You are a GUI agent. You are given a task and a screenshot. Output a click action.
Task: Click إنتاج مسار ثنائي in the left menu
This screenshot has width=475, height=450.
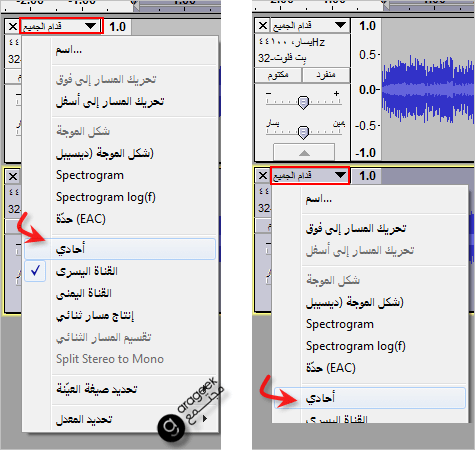tap(95, 315)
